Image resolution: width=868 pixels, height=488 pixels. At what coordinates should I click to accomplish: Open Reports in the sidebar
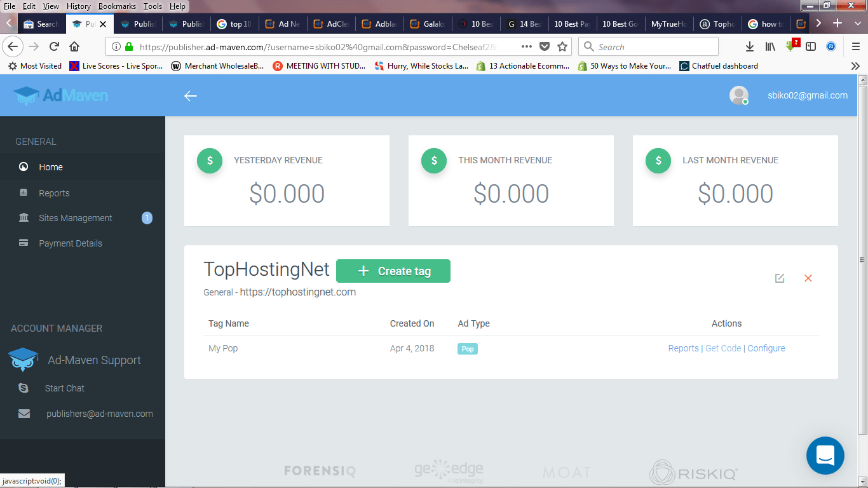[83, 193]
